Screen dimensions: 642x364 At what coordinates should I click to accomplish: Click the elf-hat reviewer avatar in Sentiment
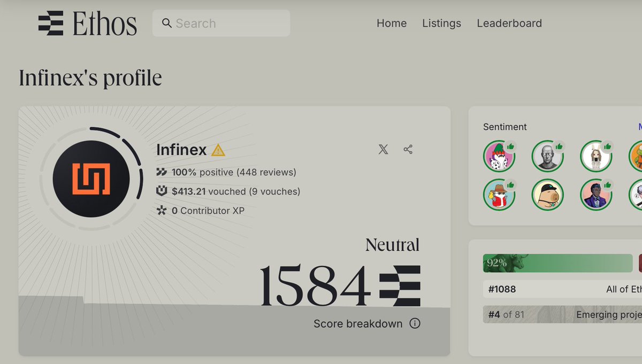click(x=499, y=156)
